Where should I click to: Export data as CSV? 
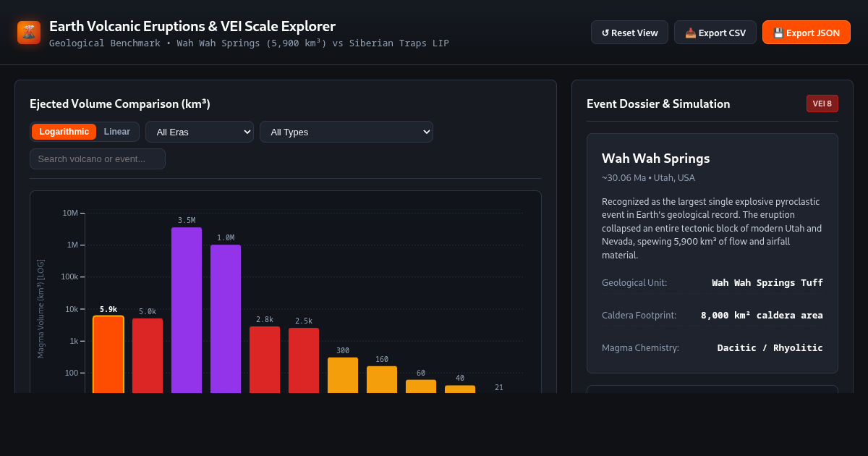pos(715,33)
